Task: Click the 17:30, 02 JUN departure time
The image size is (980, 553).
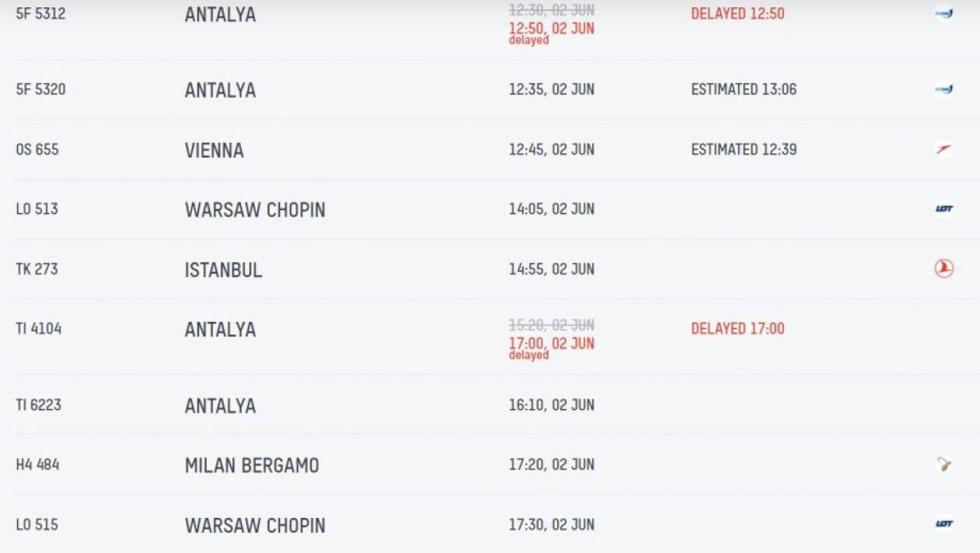Action: pos(551,524)
